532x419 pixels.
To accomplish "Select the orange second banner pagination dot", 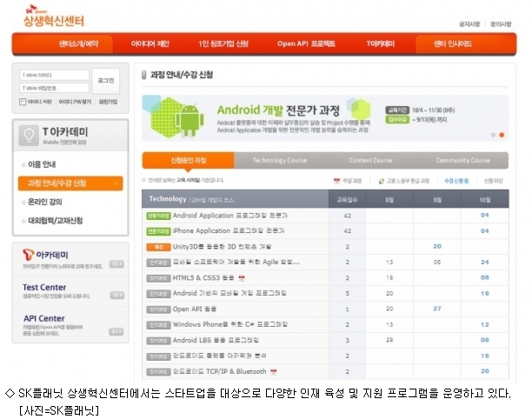I will point(502,135).
